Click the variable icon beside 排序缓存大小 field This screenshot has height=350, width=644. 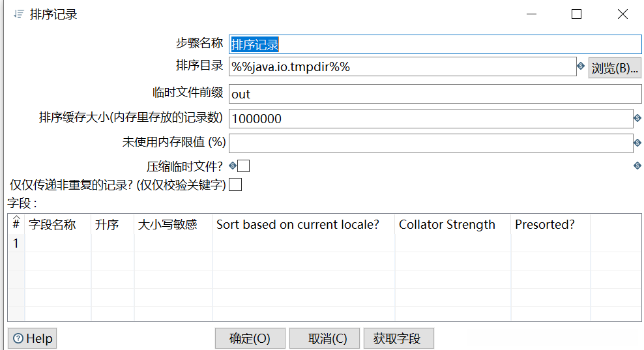coord(637,118)
